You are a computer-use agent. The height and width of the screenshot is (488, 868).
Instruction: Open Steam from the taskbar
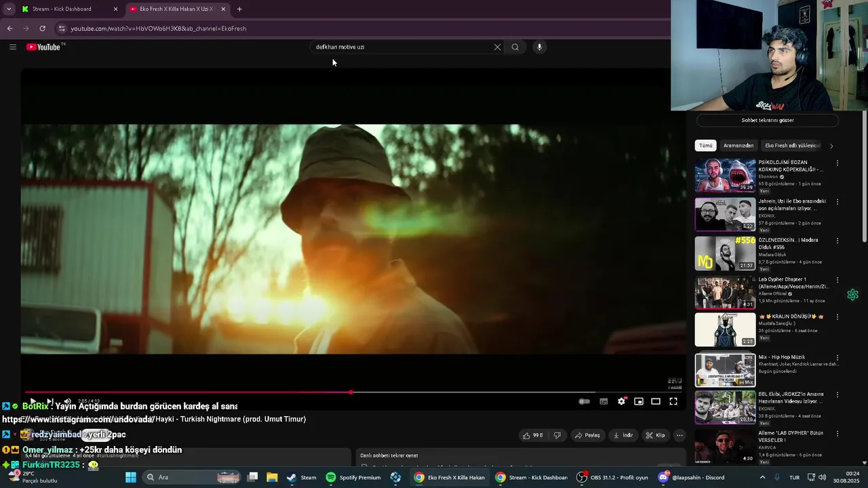(301, 477)
